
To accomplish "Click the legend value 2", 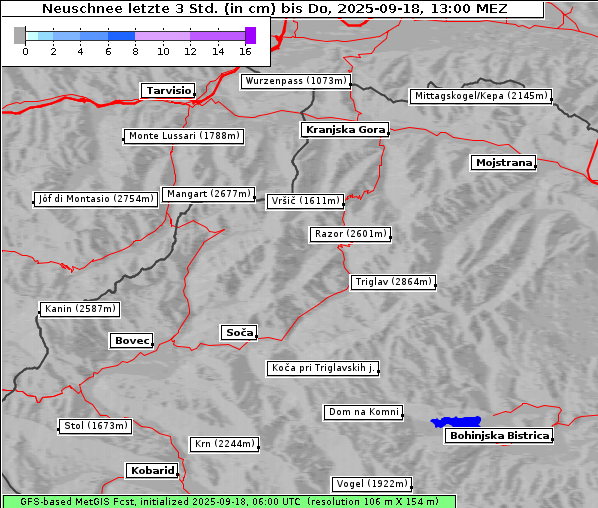I will [x=53, y=51].
